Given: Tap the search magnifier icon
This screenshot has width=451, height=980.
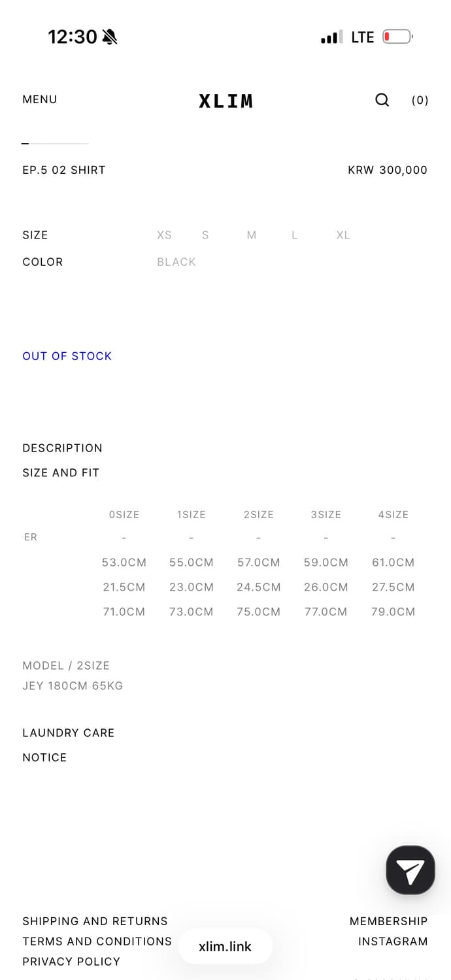Looking at the screenshot, I should (382, 100).
